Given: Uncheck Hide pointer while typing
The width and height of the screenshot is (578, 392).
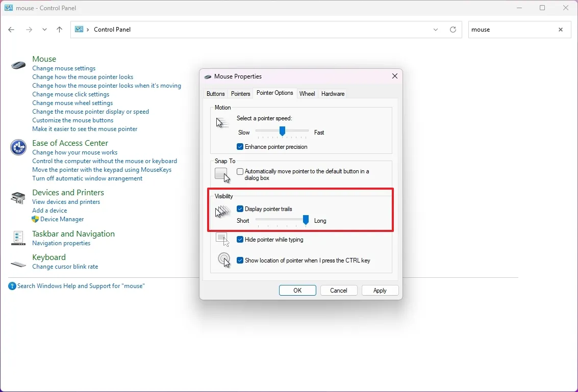Looking at the screenshot, I should tap(240, 240).
